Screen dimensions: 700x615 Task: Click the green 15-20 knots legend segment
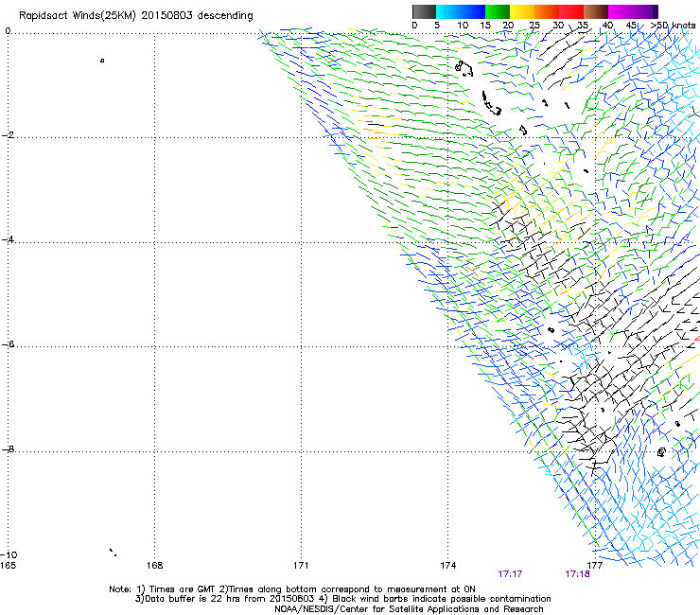tap(498, 11)
